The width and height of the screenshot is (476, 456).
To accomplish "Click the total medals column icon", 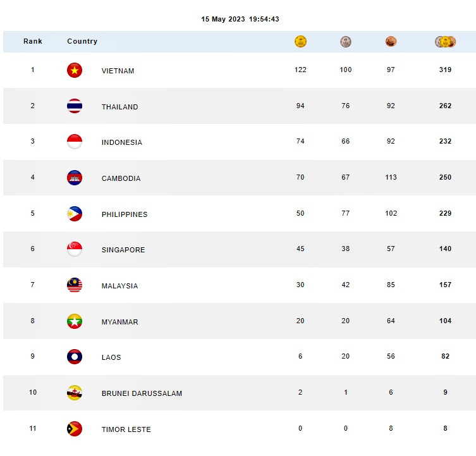I will click(x=445, y=42).
